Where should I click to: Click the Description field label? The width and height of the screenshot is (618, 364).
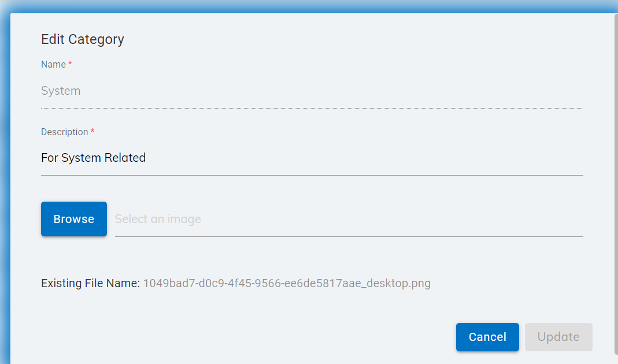pyautogui.click(x=64, y=132)
